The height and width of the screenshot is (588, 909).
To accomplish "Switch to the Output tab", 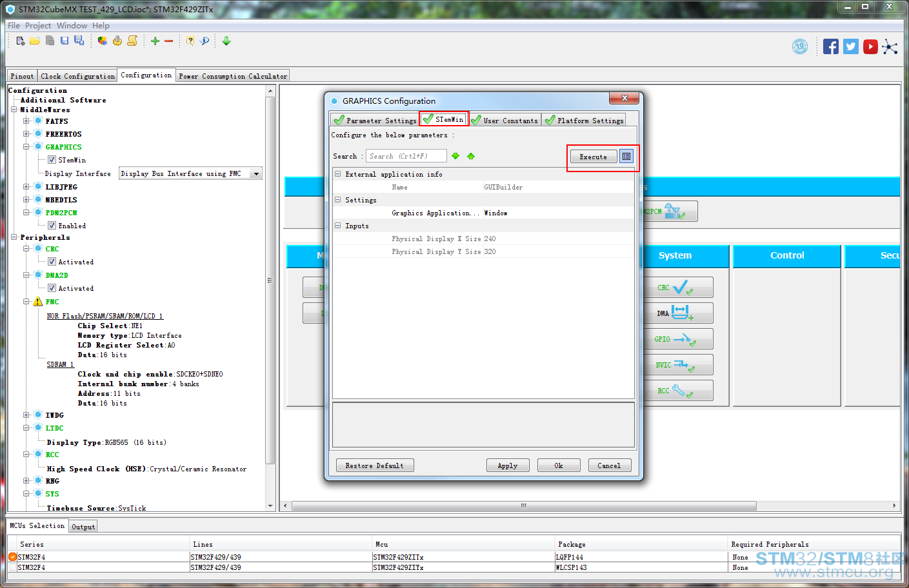I will (x=83, y=527).
